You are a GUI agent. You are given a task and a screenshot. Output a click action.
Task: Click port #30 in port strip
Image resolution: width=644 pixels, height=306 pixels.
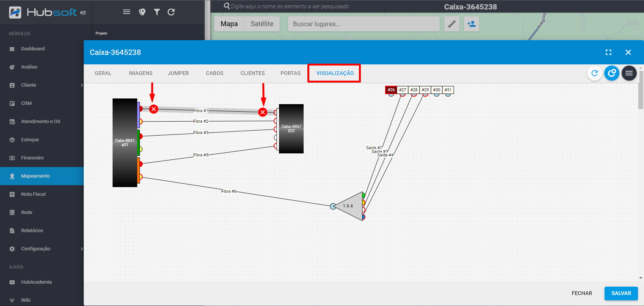[x=437, y=90]
